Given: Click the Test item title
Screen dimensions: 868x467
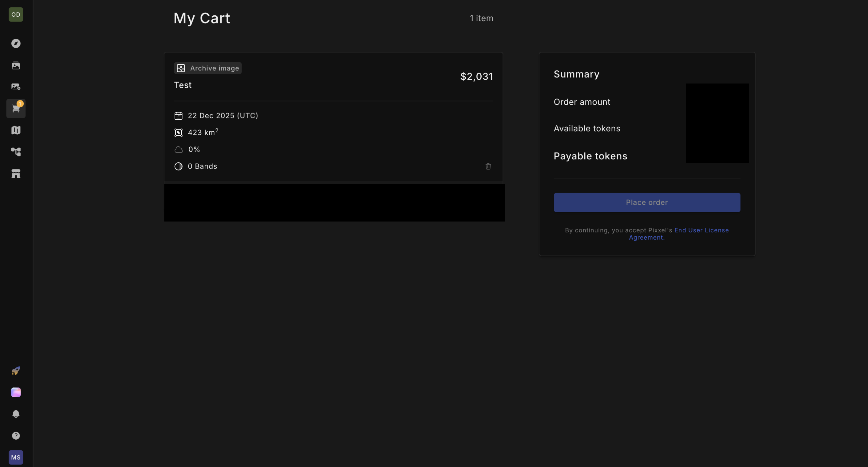Looking at the screenshot, I should [183, 85].
